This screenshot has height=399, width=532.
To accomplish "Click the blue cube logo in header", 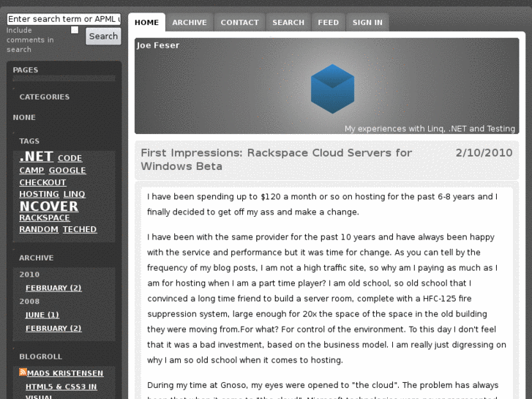I will click(332, 89).
